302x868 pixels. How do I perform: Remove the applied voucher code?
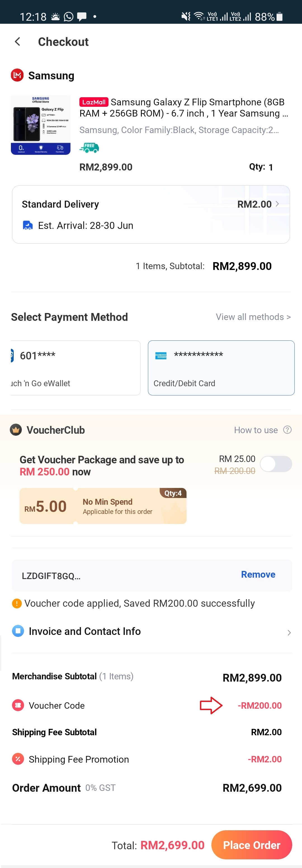(258, 574)
